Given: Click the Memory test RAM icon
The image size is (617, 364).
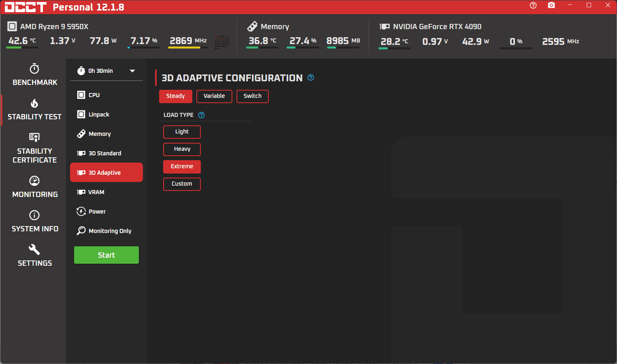Looking at the screenshot, I should pyautogui.click(x=81, y=134).
